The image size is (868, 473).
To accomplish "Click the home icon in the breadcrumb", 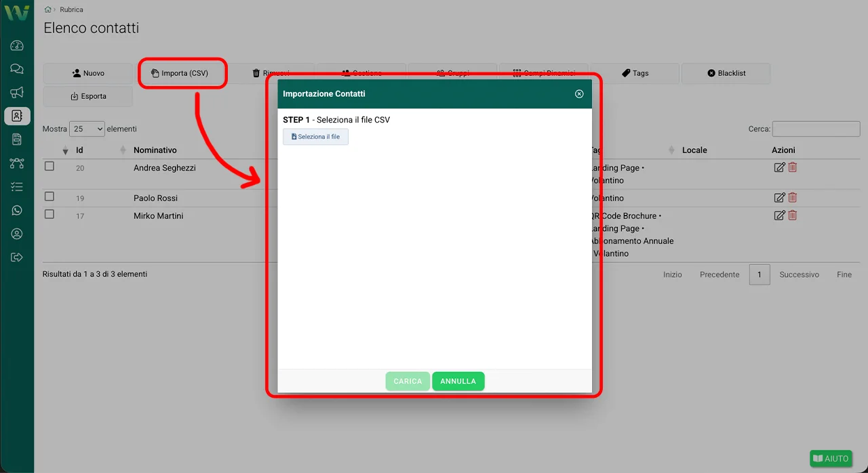I will [46, 9].
